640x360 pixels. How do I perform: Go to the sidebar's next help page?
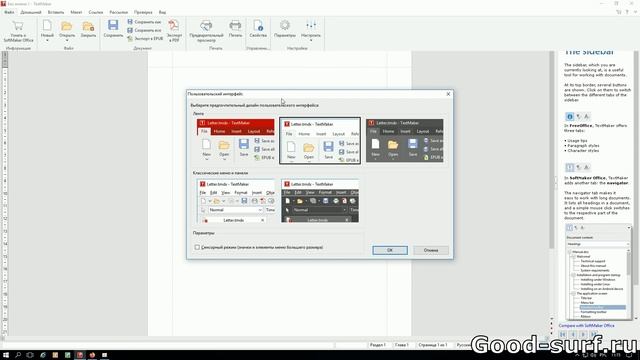(x=583, y=334)
